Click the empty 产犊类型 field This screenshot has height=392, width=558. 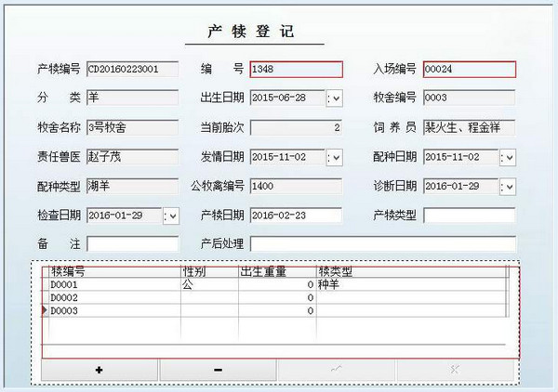coord(469,216)
